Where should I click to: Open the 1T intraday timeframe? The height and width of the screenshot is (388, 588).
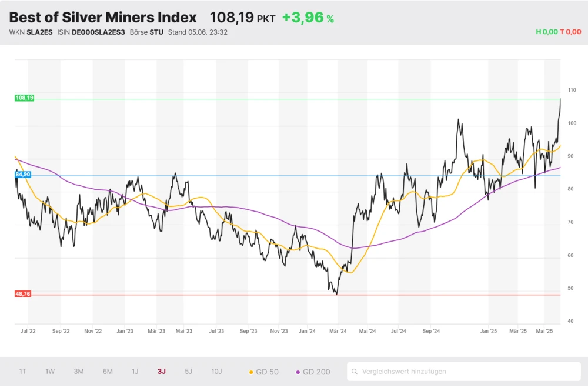(22, 371)
